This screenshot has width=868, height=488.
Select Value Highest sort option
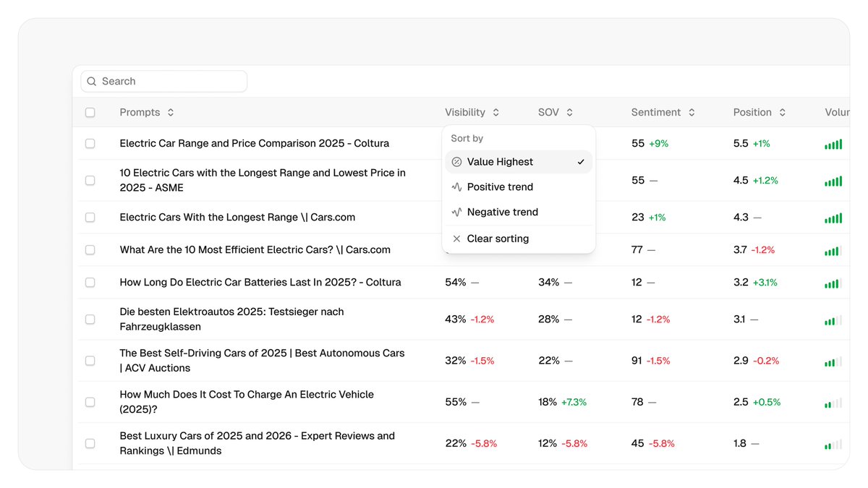(x=519, y=162)
